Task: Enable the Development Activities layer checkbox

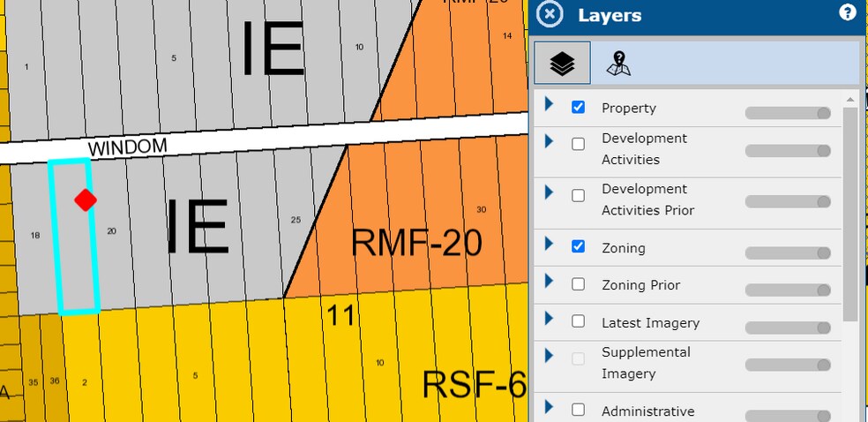Action: (x=579, y=144)
